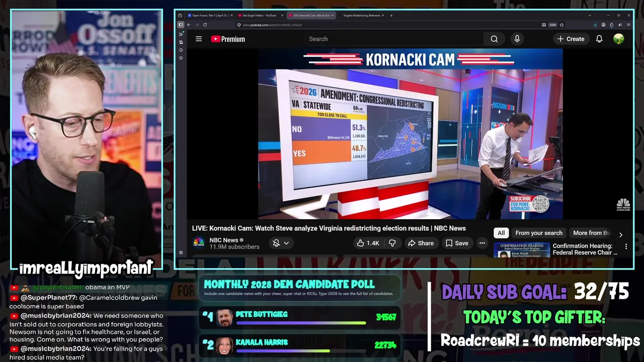Open the browser extensions icon
The height and width of the screenshot is (362, 644).
point(612,25)
